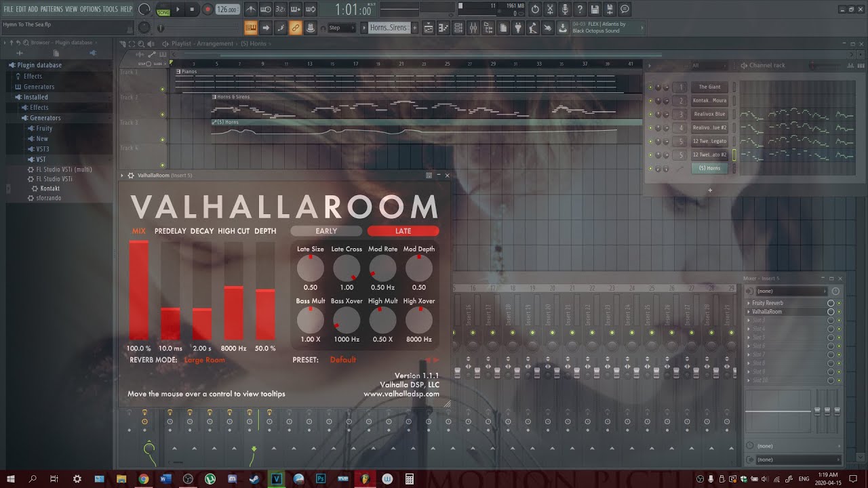This screenshot has height=488, width=868.
Task: Open the Large Room reverb mode selector
Action: coord(204,360)
